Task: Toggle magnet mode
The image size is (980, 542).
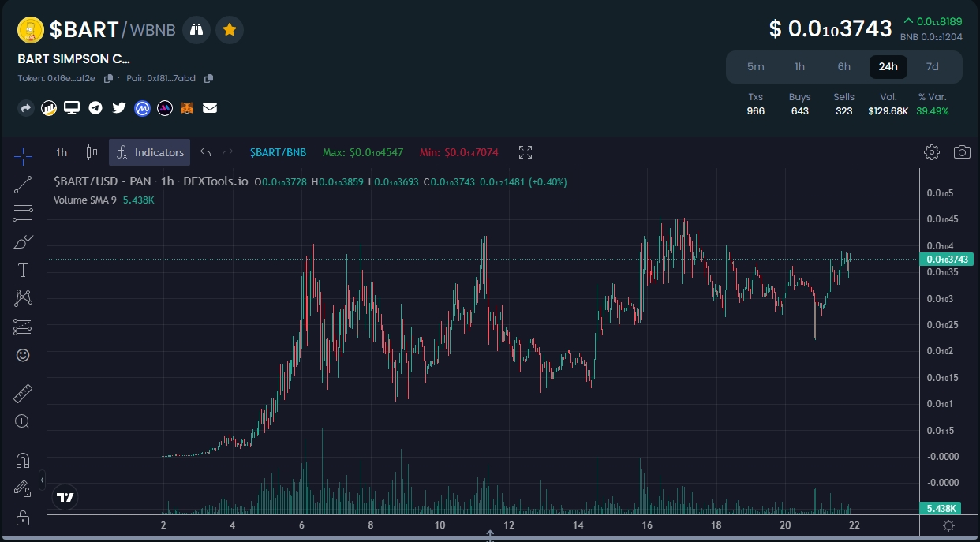Action: pos(23,460)
